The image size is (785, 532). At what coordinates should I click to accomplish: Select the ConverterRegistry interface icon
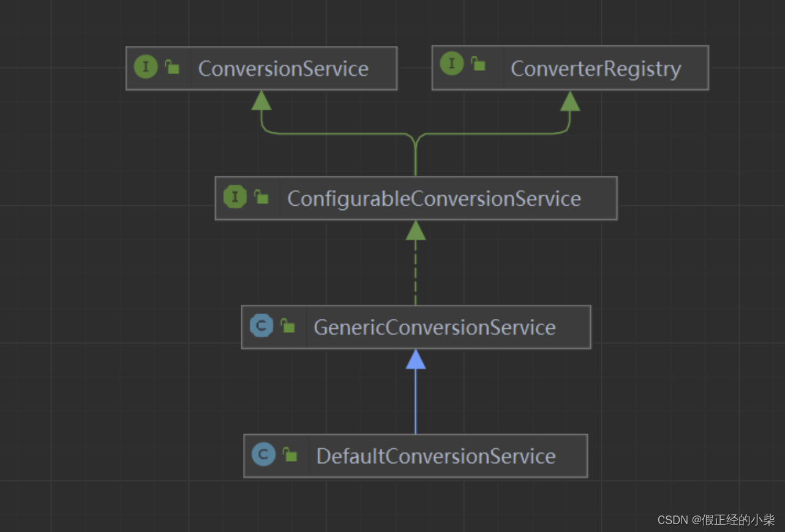click(x=452, y=64)
